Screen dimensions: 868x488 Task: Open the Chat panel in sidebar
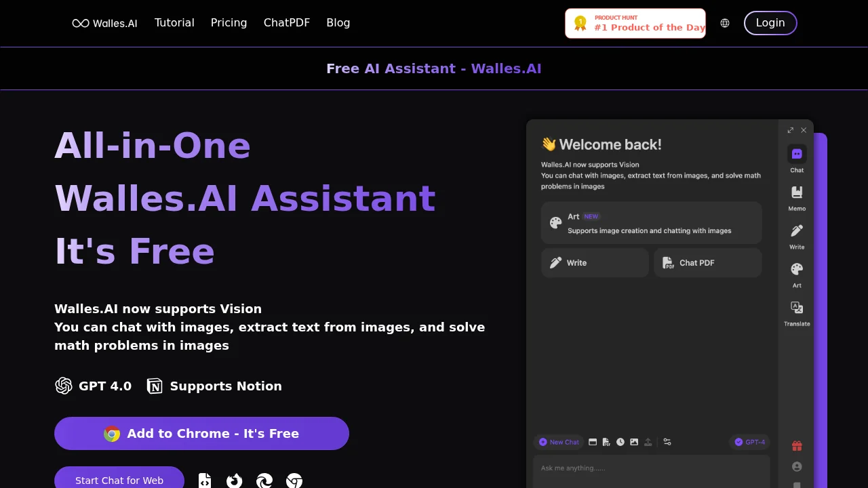(x=797, y=155)
